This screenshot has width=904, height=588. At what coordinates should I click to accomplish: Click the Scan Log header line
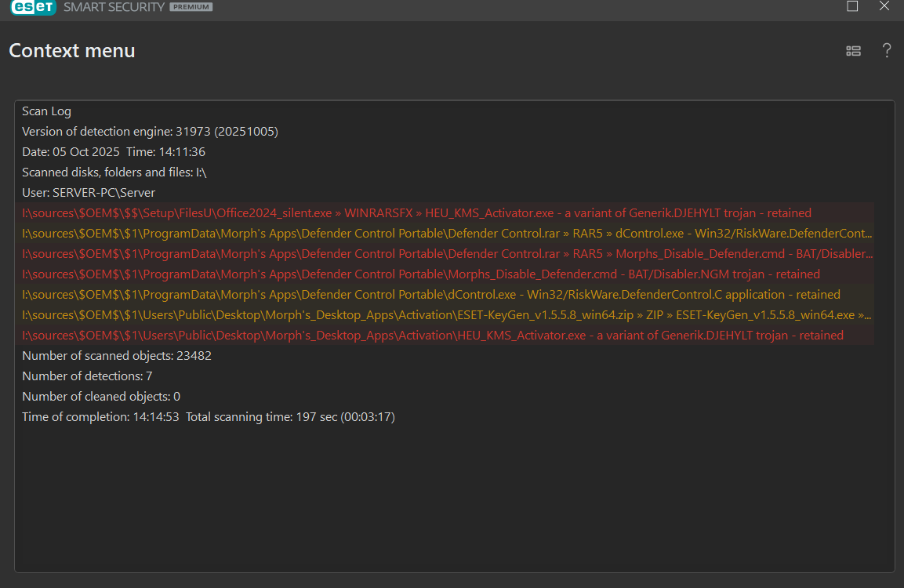47,111
